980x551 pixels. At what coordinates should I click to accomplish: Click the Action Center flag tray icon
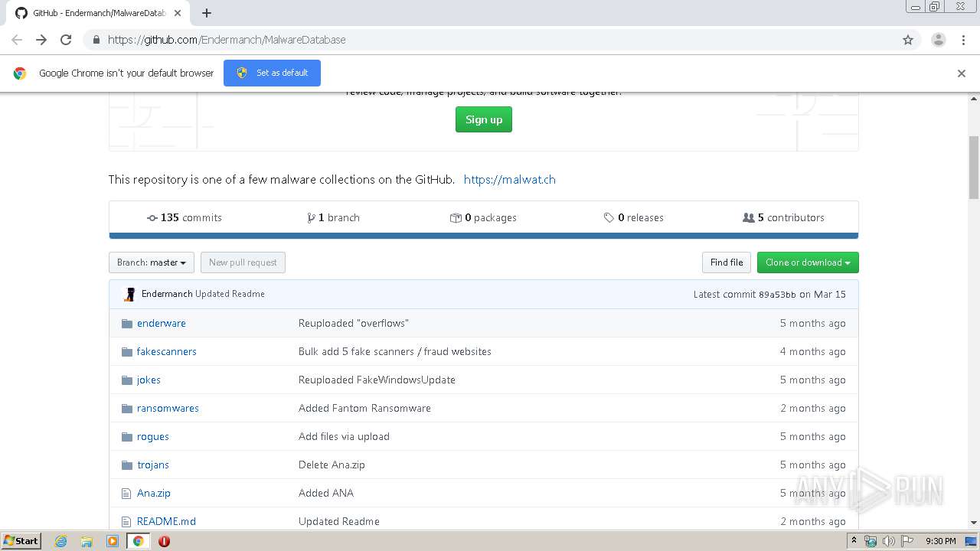pos(907,541)
